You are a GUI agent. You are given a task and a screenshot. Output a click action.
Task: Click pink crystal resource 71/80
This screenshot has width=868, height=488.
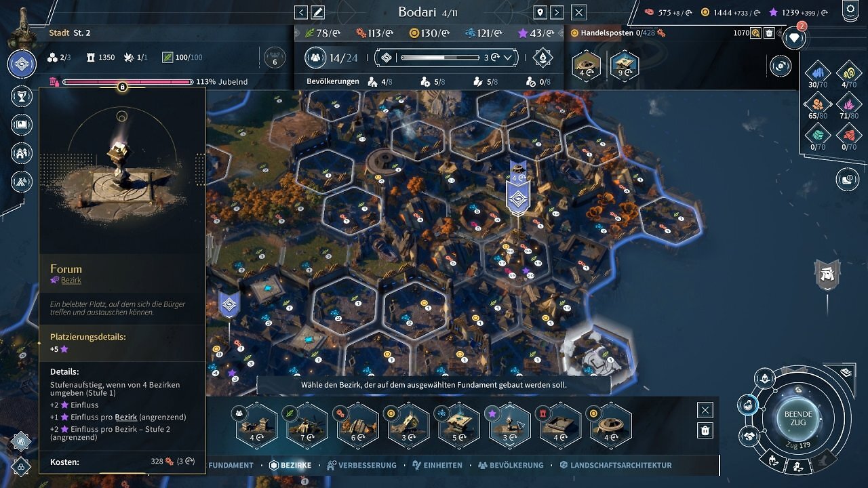849,106
